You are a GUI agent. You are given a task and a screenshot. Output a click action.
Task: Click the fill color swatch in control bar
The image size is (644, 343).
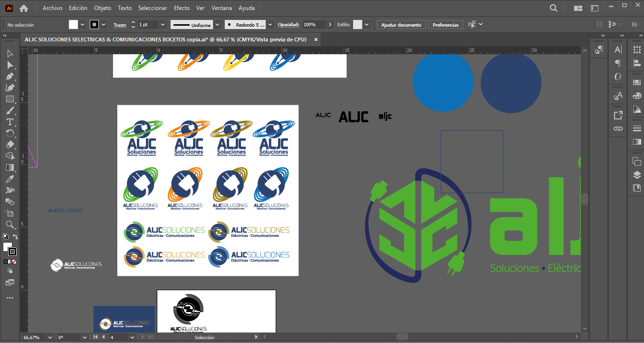(73, 25)
